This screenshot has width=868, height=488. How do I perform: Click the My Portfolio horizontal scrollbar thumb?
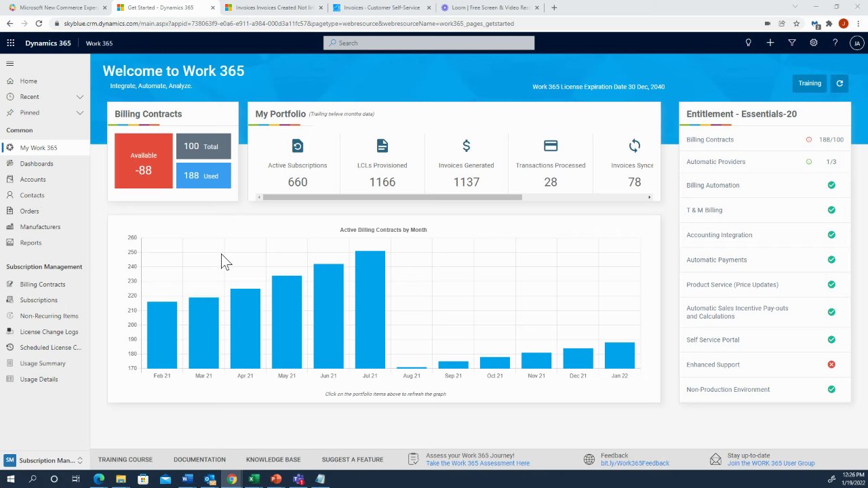[393, 197]
